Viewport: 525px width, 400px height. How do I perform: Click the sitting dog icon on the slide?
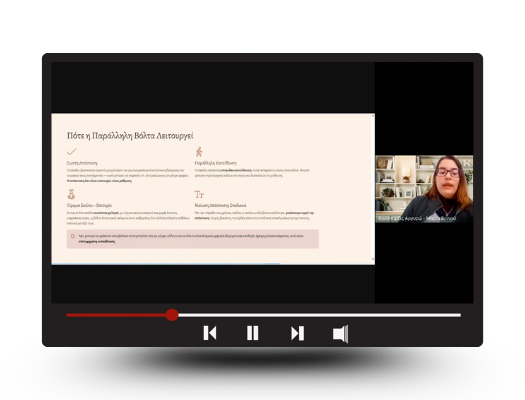[x=71, y=194]
